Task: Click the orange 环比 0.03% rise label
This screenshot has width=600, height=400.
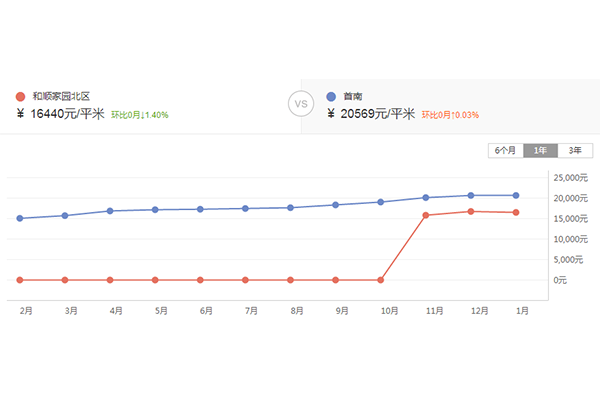Action: click(450, 115)
